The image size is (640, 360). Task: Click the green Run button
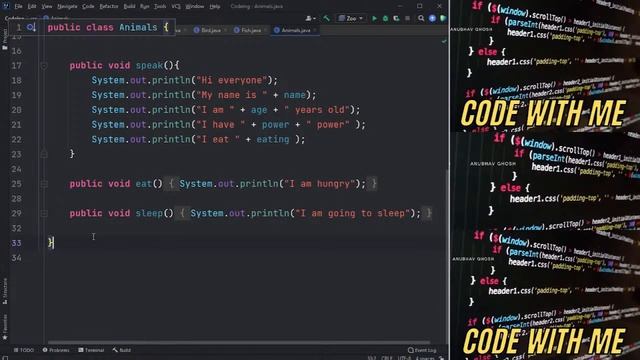[x=374, y=18]
